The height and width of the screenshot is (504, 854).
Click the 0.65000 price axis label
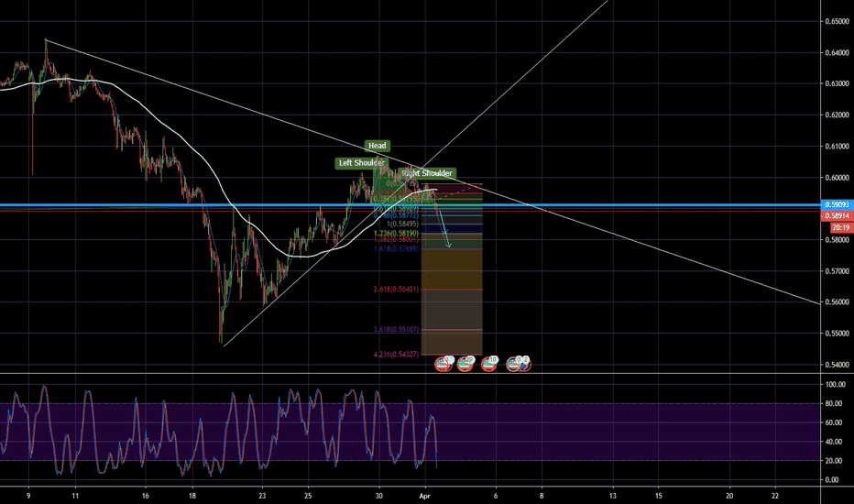tap(838, 22)
